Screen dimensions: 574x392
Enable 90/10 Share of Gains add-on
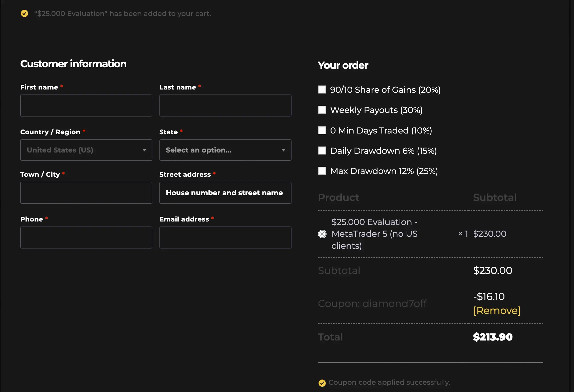pos(322,89)
